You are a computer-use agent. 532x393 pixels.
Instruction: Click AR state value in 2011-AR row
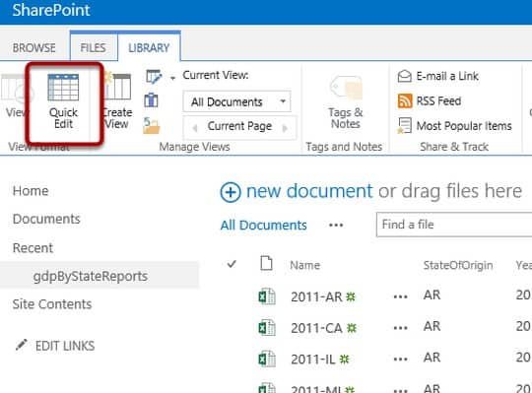click(432, 295)
